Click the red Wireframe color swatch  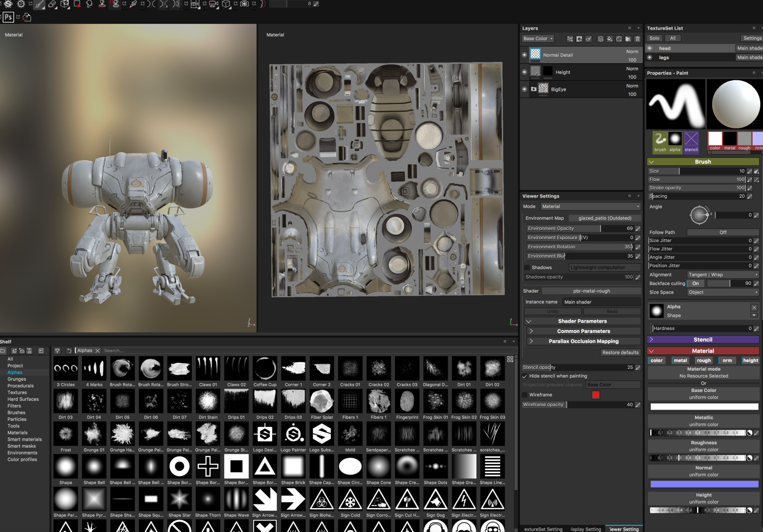tap(596, 395)
